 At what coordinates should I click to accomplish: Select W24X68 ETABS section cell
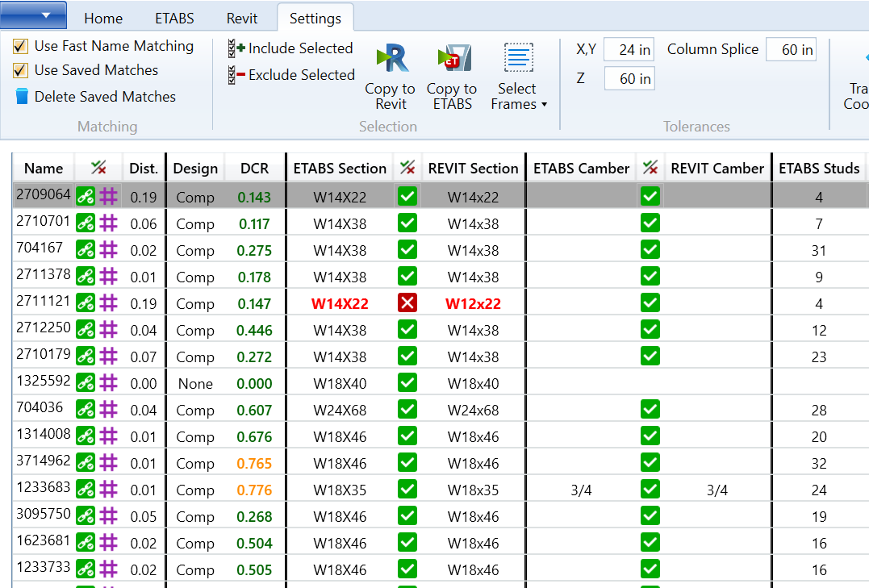[x=340, y=410]
